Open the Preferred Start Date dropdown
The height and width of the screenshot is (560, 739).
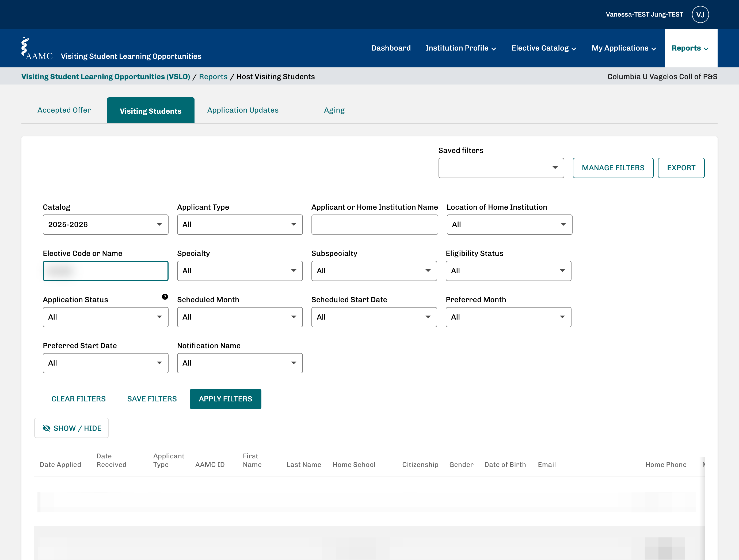click(x=106, y=363)
